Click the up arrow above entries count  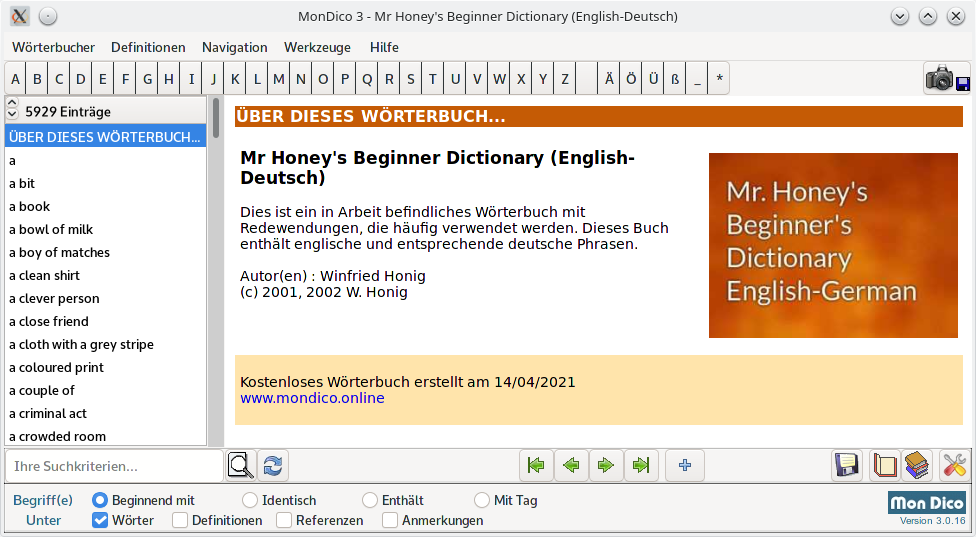pyautogui.click(x=12, y=102)
